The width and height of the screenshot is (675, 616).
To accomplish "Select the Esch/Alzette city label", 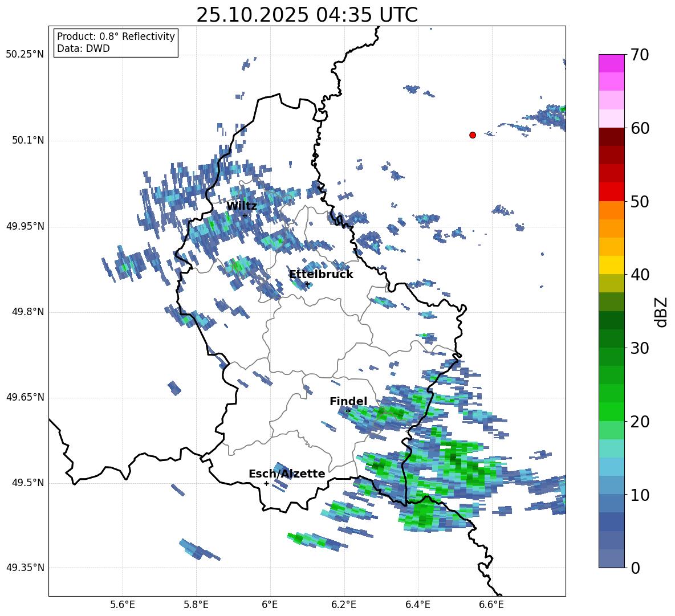I will (287, 474).
